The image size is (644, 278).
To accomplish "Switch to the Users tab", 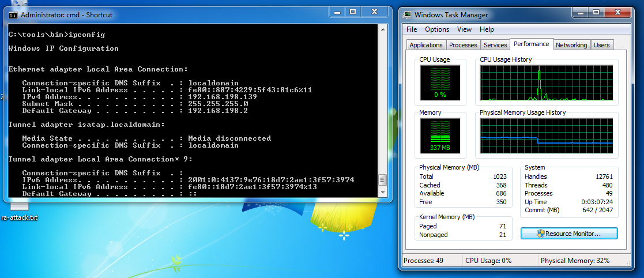I will pyautogui.click(x=602, y=45).
